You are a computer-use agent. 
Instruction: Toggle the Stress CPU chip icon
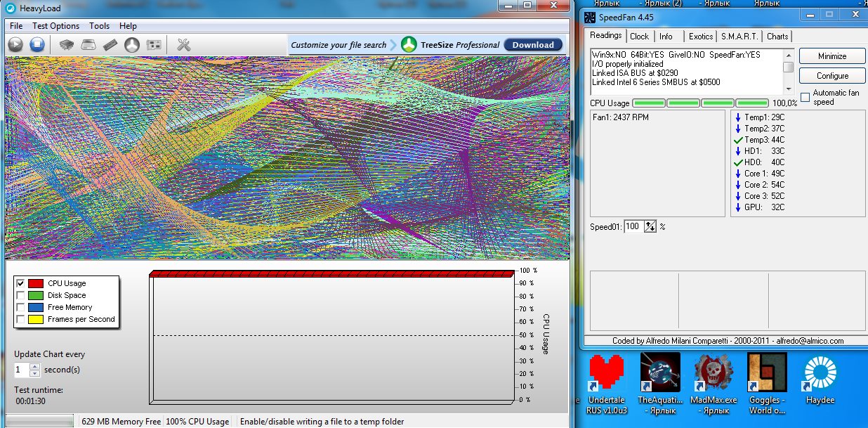(67, 45)
